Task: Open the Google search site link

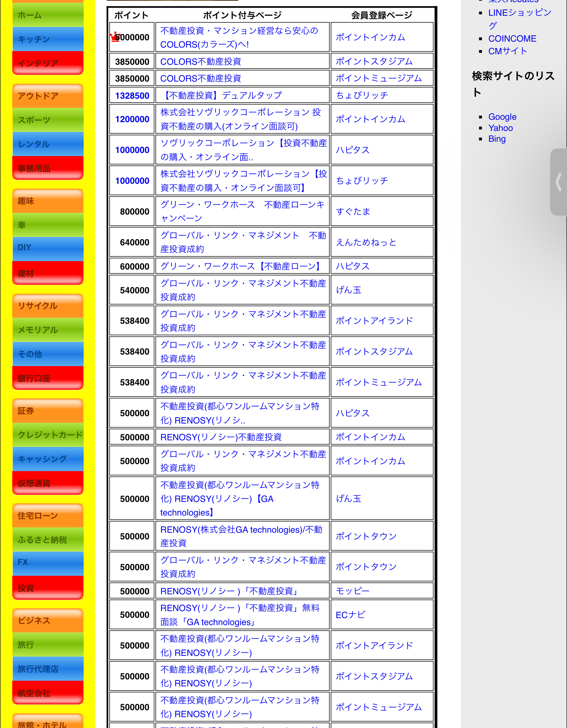Action: tap(502, 117)
